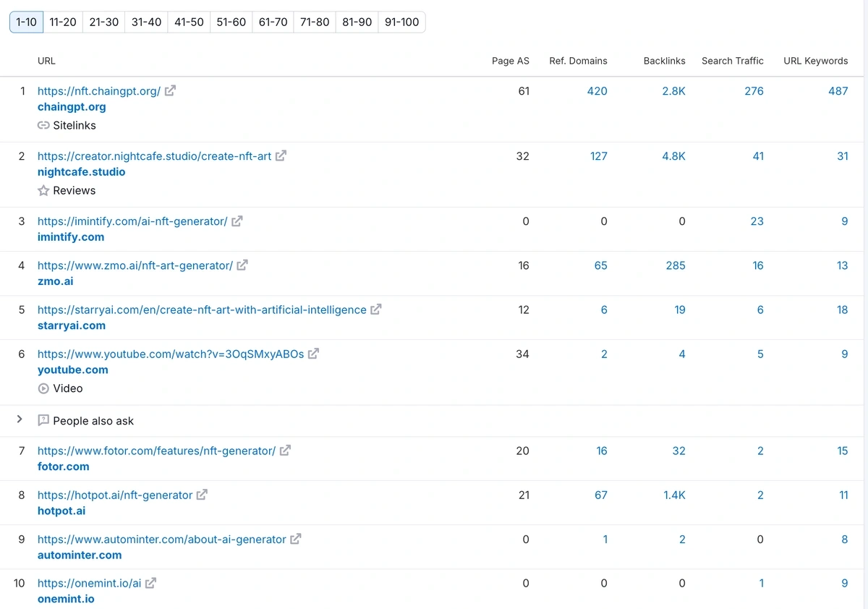Screen dimensions: 868x609
Task: Open the nightcafe.studio domain link
Action: coord(82,172)
